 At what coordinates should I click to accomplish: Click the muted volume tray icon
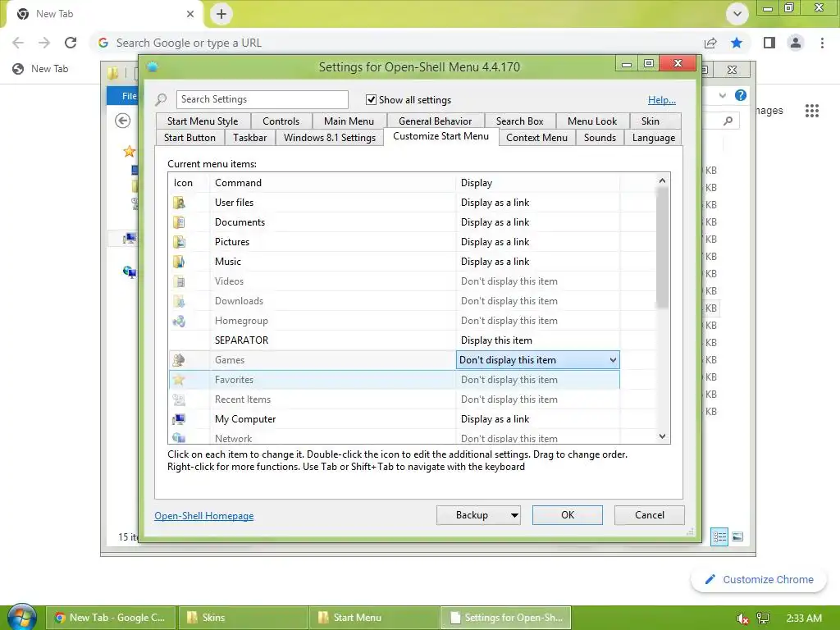click(742, 619)
